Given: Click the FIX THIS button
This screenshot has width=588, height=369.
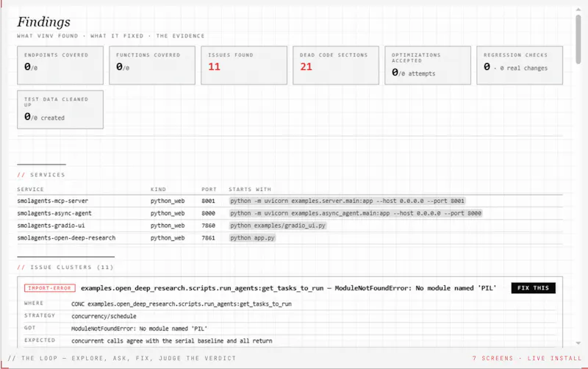Looking at the screenshot, I should click(x=534, y=288).
